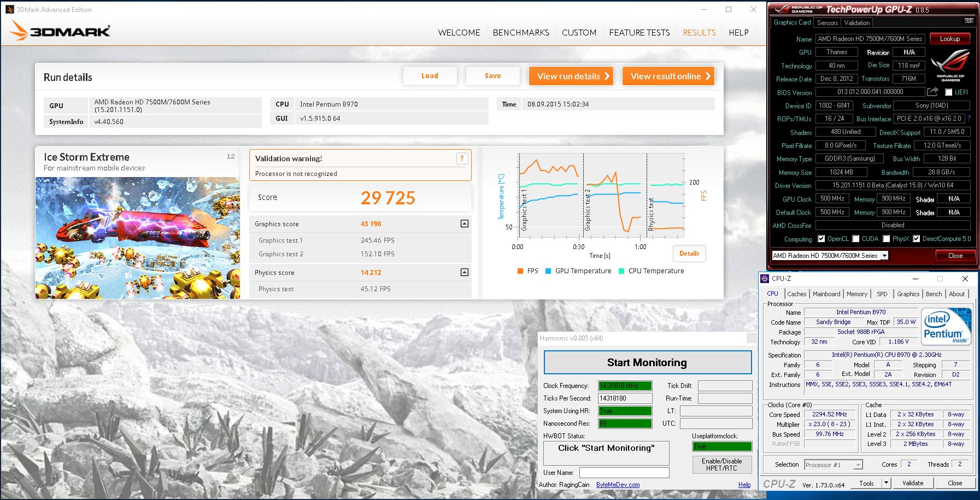
Task: Click the arrow on View run details button
Action: 607,76
